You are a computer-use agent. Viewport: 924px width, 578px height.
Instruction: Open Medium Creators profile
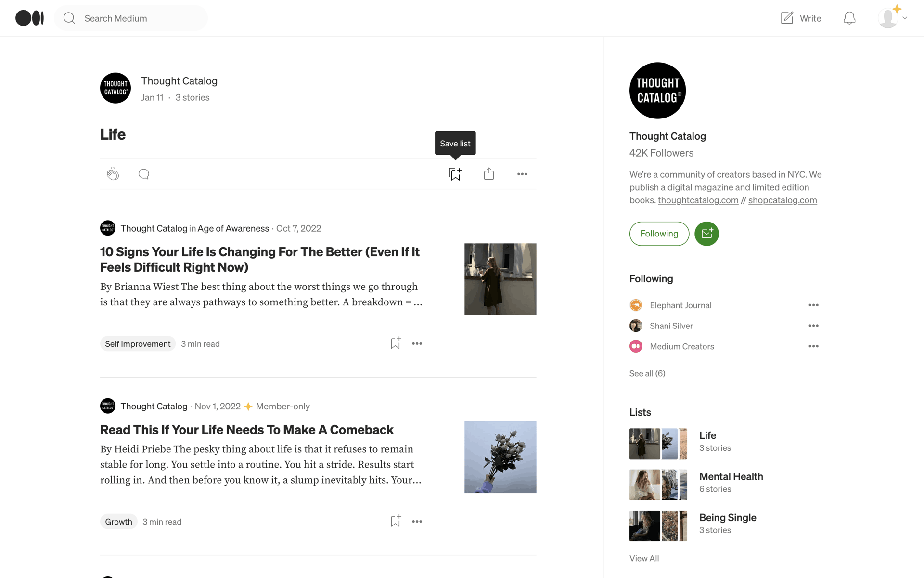click(x=682, y=346)
